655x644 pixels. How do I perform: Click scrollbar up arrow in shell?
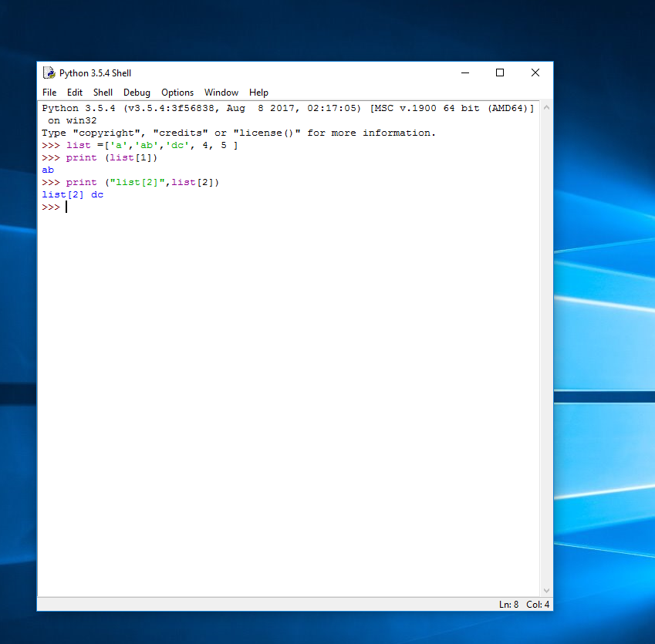pyautogui.click(x=546, y=108)
